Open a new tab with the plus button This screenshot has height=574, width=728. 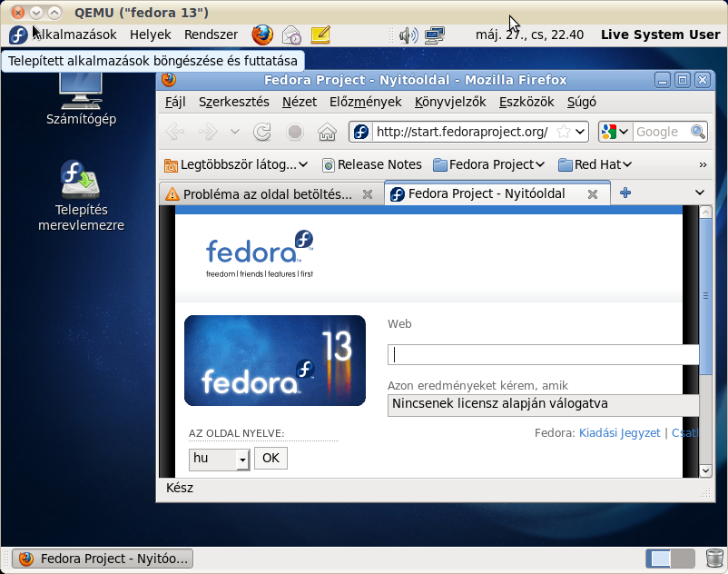(625, 193)
